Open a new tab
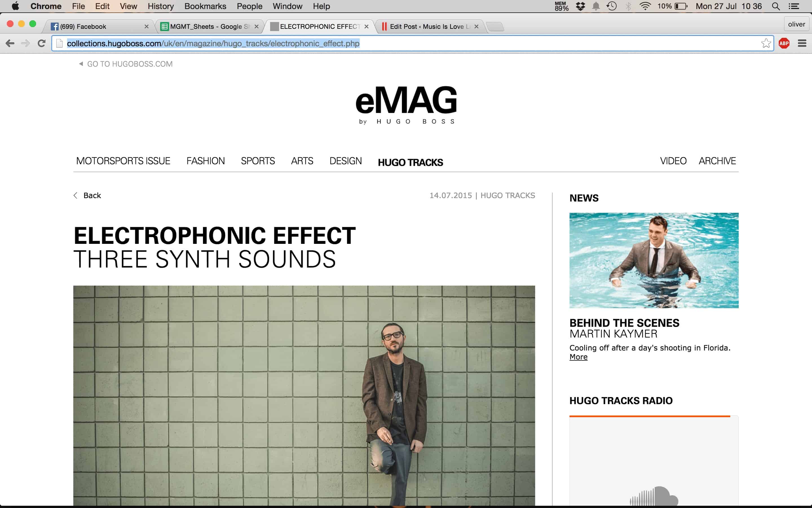Screen dimensions: 812x508 [495, 27]
